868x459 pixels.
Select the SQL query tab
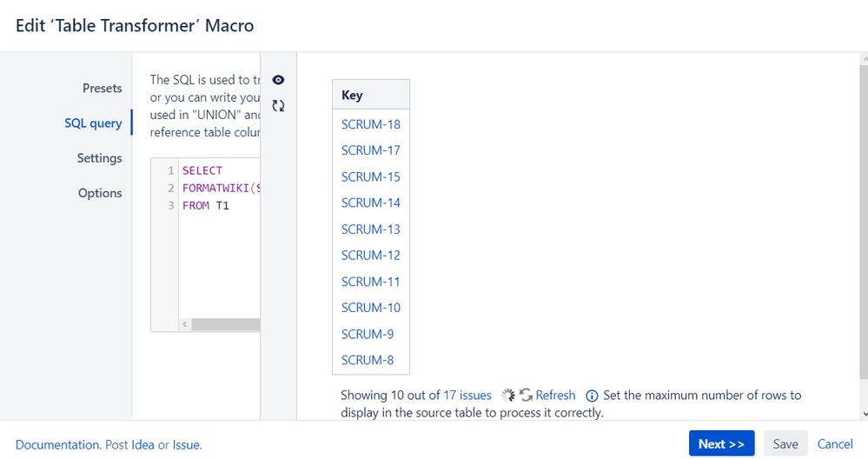93,123
